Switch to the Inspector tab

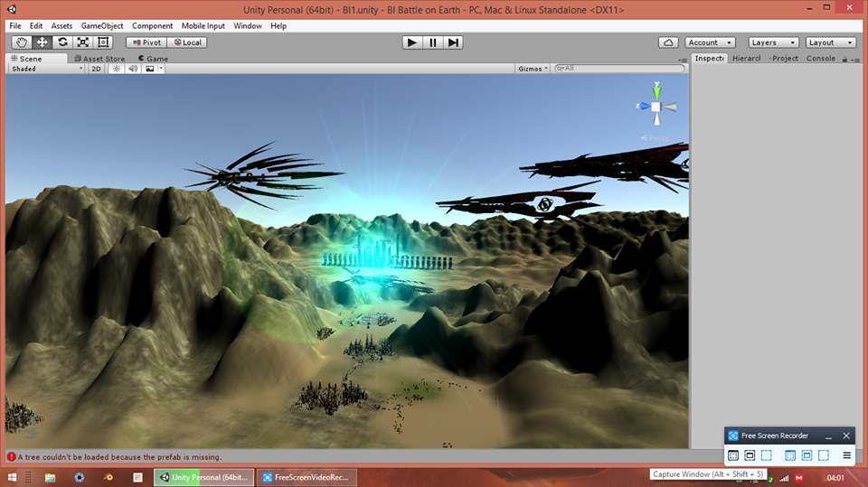pyautogui.click(x=709, y=59)
